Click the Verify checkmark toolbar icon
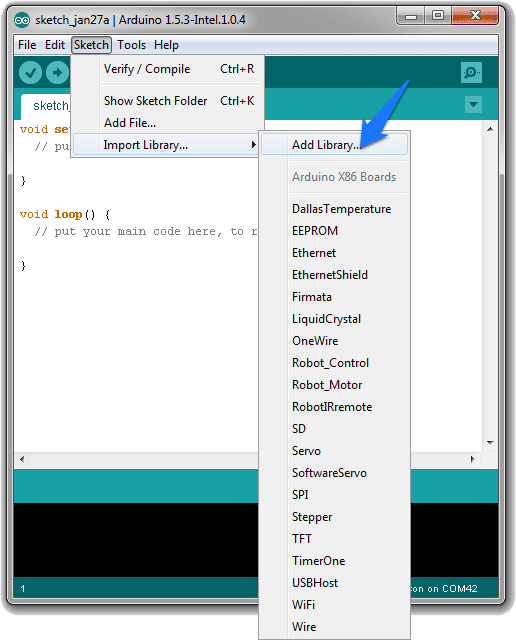 30,73
